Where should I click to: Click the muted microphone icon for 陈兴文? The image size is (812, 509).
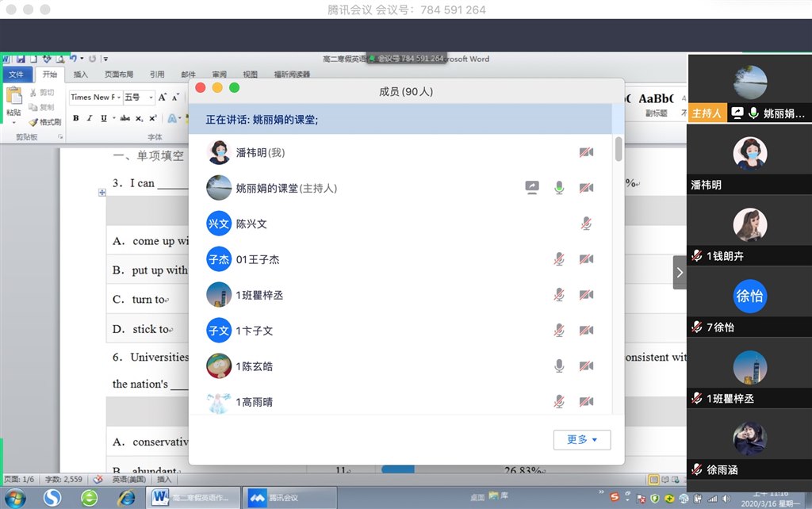[586, 223]
